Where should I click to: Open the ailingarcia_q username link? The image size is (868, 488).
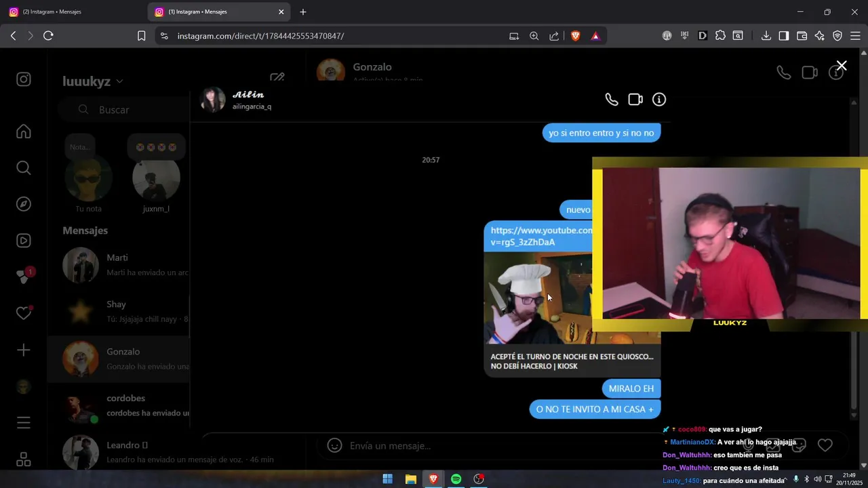pos(252,106)
